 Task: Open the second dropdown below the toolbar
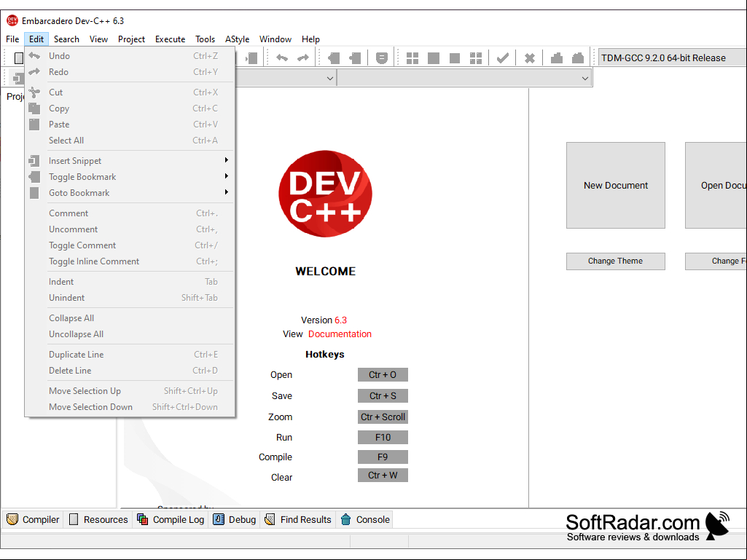coord(585,78)
